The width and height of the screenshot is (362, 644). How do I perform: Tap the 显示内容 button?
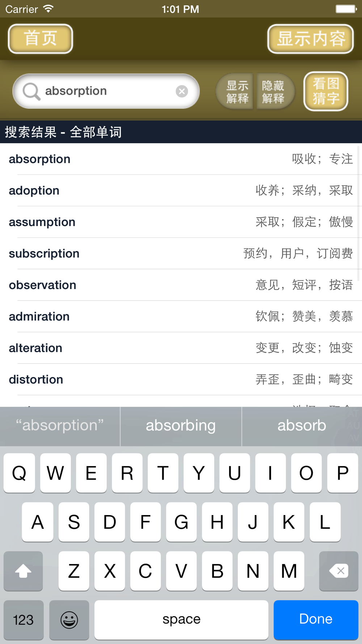coord(311,39)
